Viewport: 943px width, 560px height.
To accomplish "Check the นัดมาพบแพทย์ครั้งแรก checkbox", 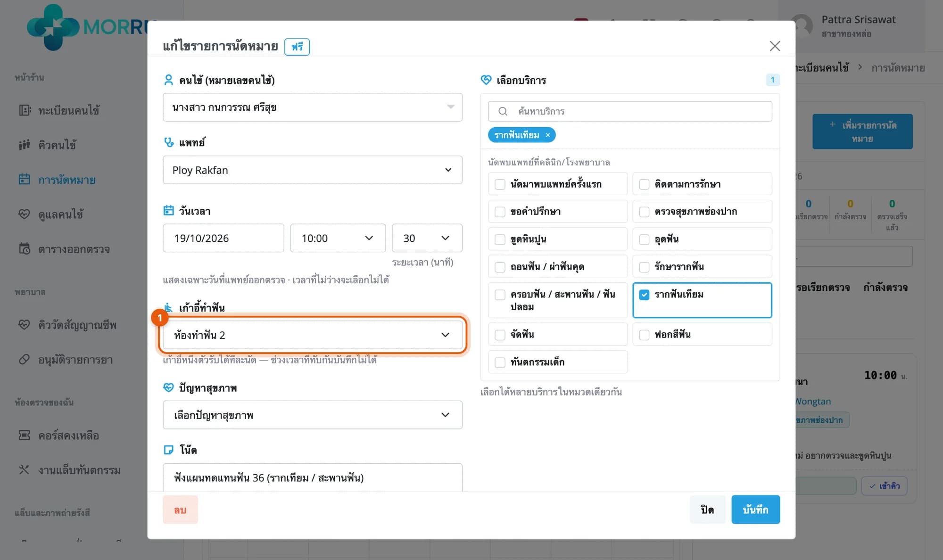I will [x=500, y=184].
